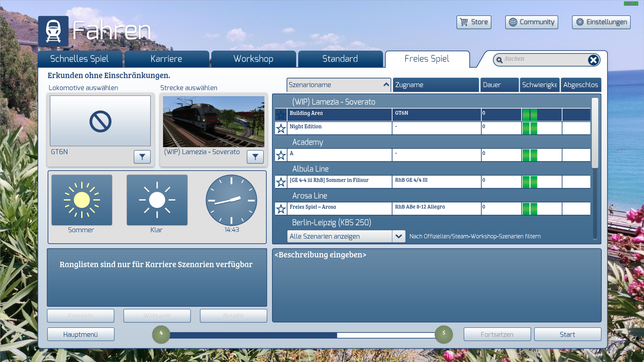This screenshot has height=362, width=644.
Task: Click the Klar weather icon
Action: (157, 200)
